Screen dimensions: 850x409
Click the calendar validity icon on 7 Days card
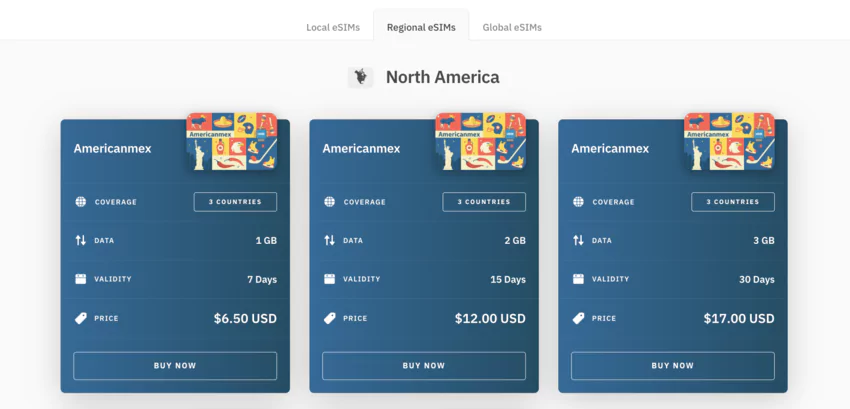click(x=81, y=279)
